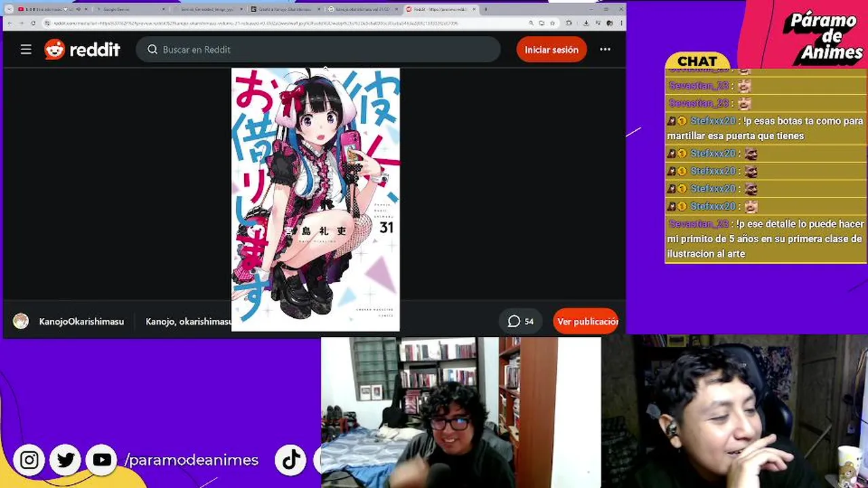
Task: Focus the Buscar en Reddit search field
Action: [318, 49]
